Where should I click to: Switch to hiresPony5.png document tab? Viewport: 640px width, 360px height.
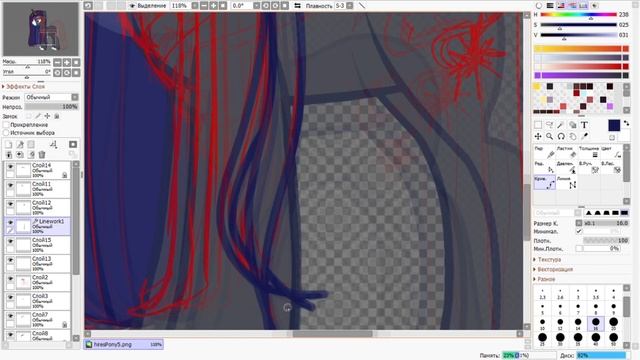(x=124, y=344)
